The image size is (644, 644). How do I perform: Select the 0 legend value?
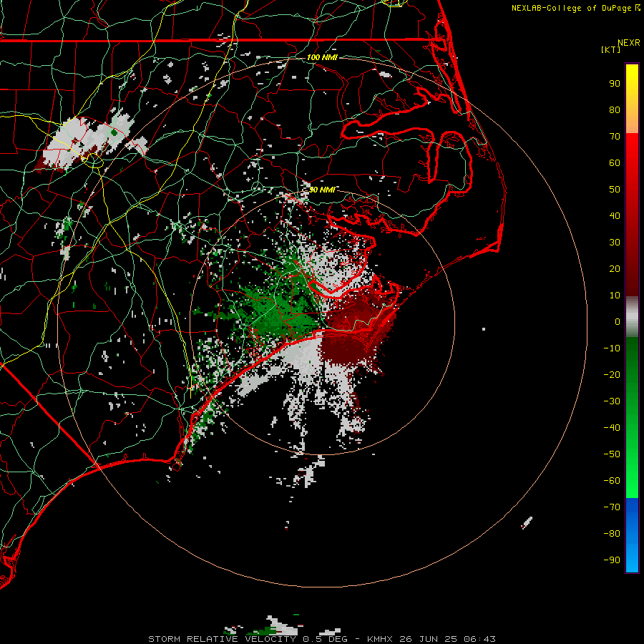click(x=618, y=322)
